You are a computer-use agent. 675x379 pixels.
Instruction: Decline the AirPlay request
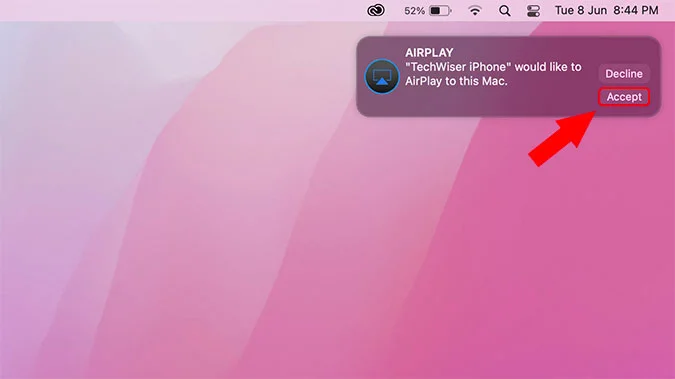click(x=624, y=74)
